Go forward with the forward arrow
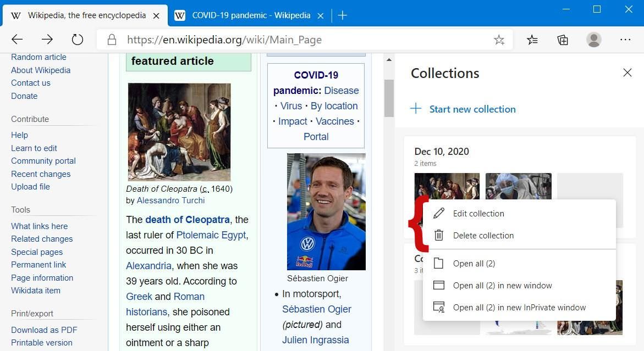The image size is (644, 351). click(47, 40)
